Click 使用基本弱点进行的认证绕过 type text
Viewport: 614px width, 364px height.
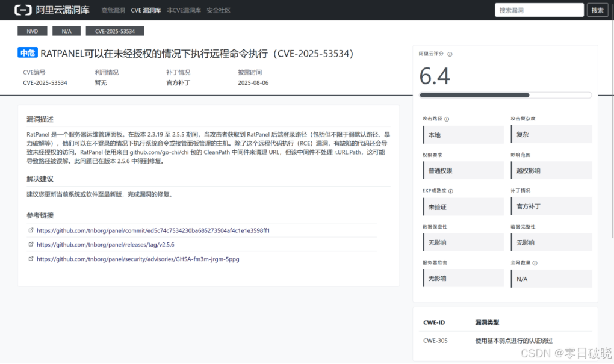(513, 341)
